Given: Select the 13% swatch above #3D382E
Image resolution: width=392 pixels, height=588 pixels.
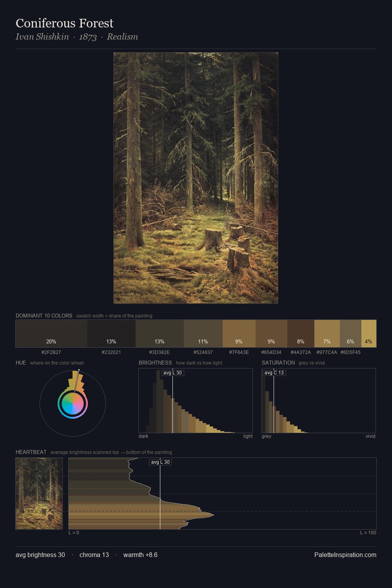Looking at the screenshot, I should [x=160, y=334].
